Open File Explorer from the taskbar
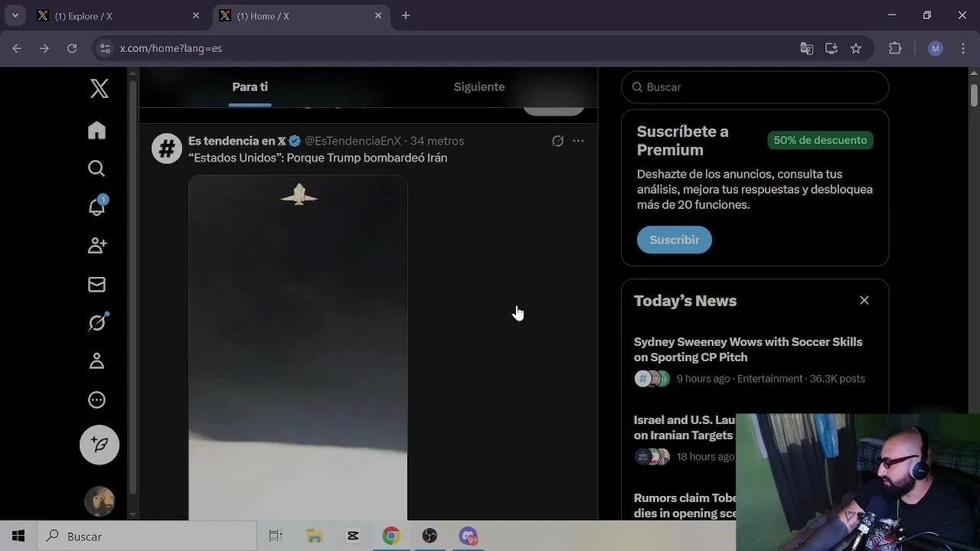The image size is (980, 551). click(x=315, y=536)
